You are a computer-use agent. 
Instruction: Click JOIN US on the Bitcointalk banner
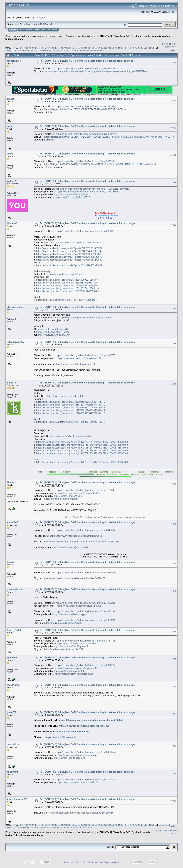[159, 90]
